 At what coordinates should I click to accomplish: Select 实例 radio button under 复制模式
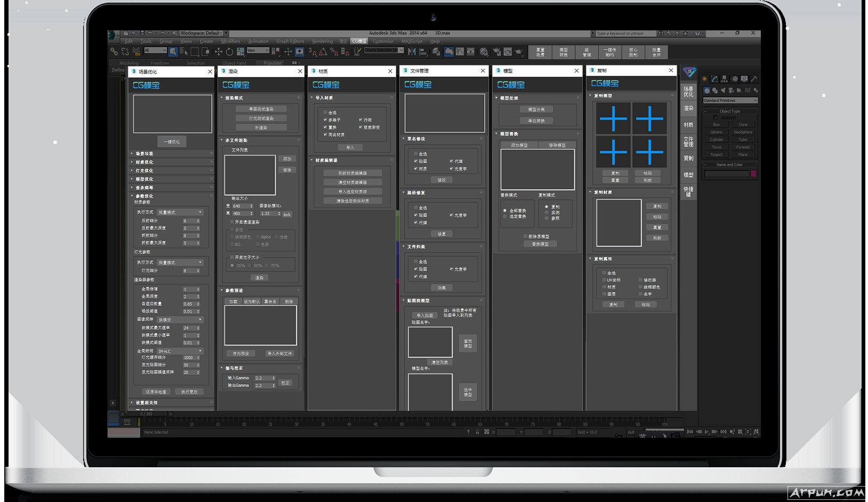546,212
